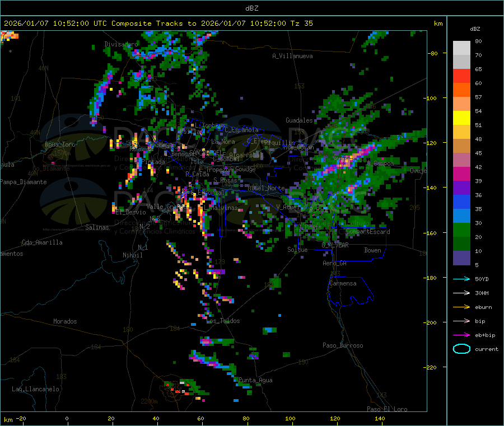Pick the bottom slate-purple dBZ swatch
504x426 pixels.
pos(461,258)
